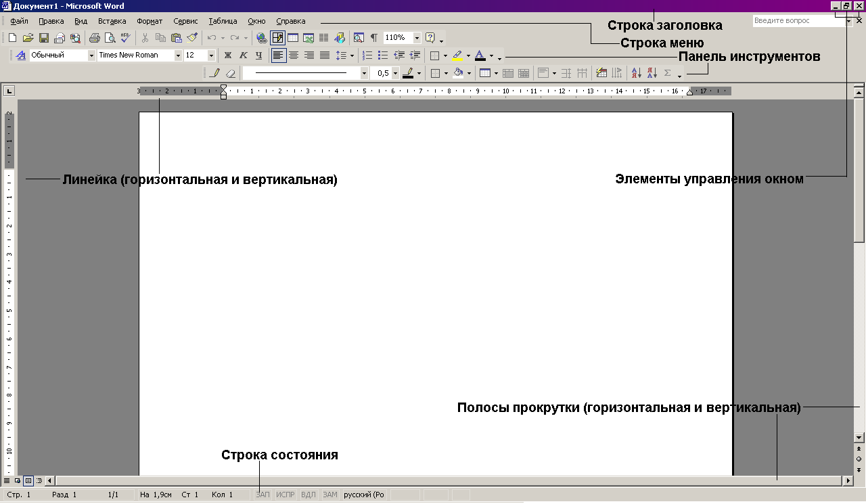This screenshot has height=504, width=866.
Task: Open the style dropdown showing Обычный
Action: (x=91, y=55)
